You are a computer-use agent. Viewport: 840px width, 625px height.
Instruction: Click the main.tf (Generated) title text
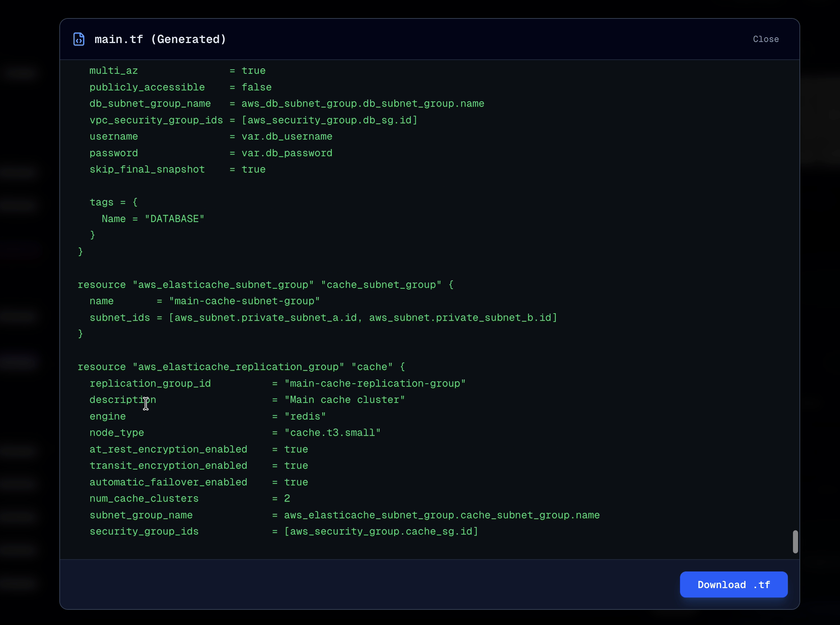pyautogui.click(x=160, y=39)
